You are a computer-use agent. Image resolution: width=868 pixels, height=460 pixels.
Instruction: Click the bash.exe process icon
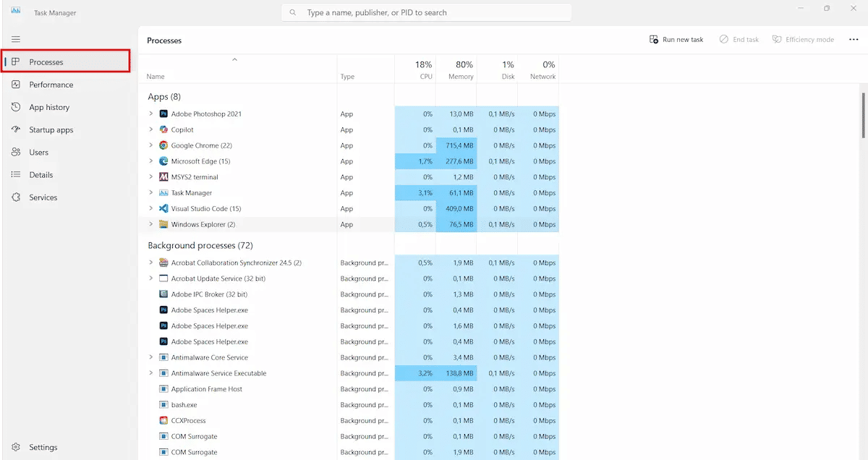(x=163, y=405)
